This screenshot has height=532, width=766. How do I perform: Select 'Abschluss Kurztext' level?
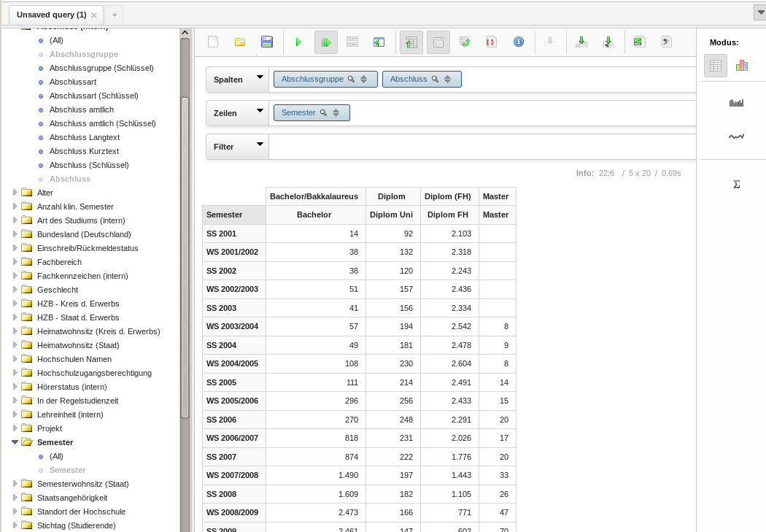tap(84, 152)
